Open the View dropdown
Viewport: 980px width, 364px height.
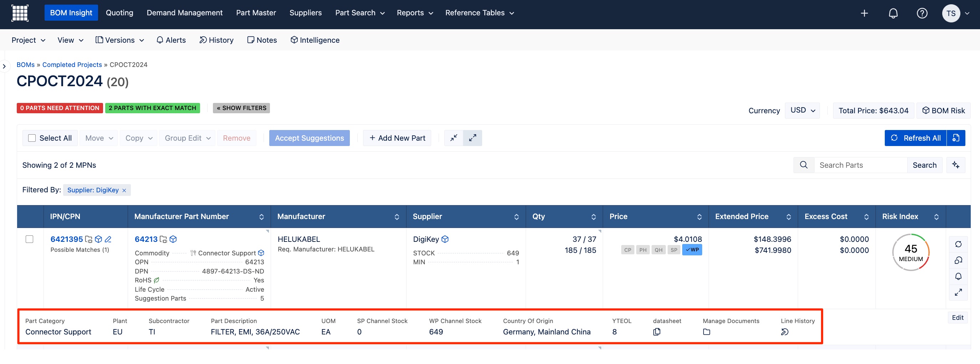70,40
